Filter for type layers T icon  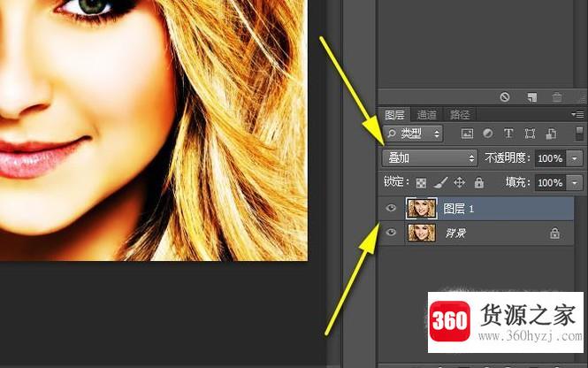[508, 134]
